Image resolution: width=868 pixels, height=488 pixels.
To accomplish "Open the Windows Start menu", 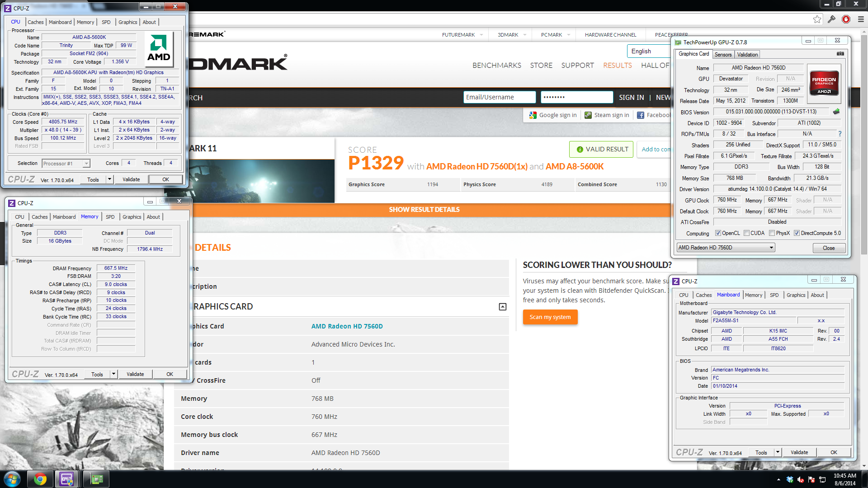I will coord(12,479).
